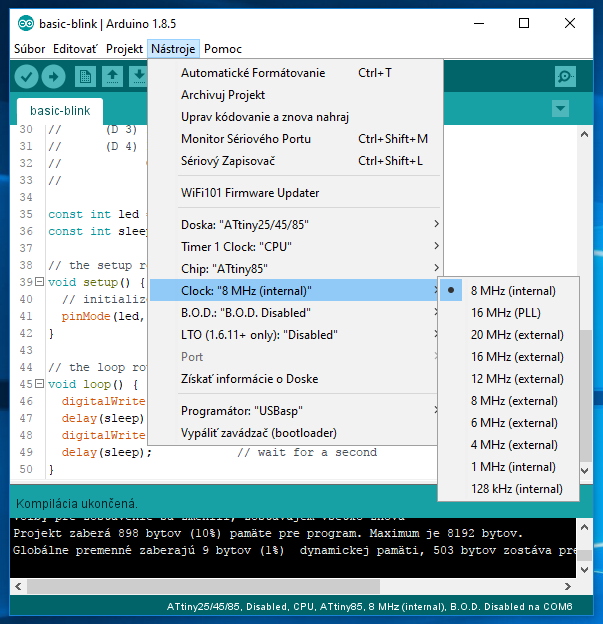Image resolution: width=603 pixels, height=624 pixels.
Task: Select the basic-blink sketch tab
Action: 60,111
